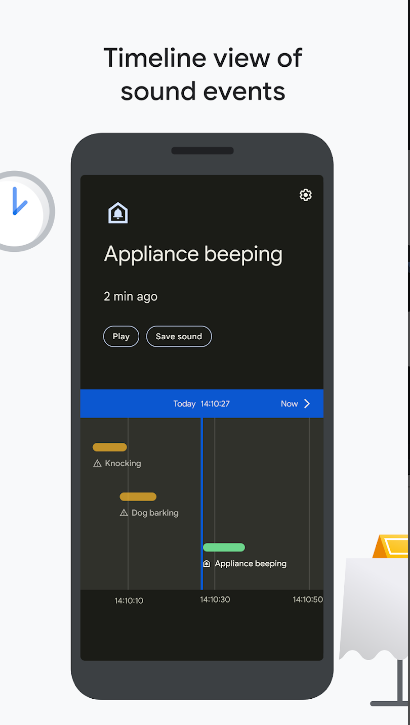Click the blue clock illustration
Viewport: 410px width, 725px height.
pyautogui.click(x=21, y=211)
